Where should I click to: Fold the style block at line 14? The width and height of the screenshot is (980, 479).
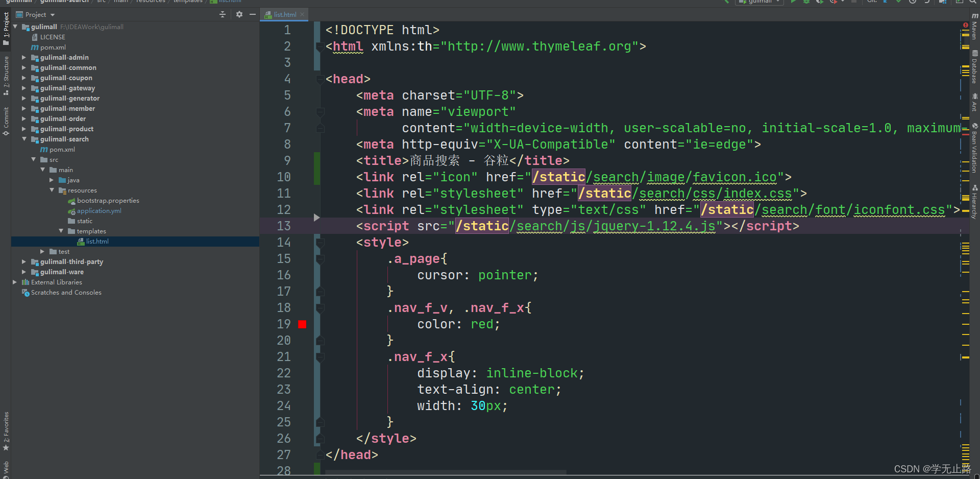320,243
